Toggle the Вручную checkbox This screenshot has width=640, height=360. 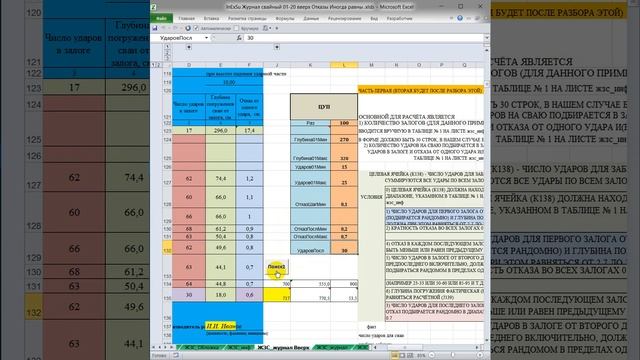click(236, 28)
